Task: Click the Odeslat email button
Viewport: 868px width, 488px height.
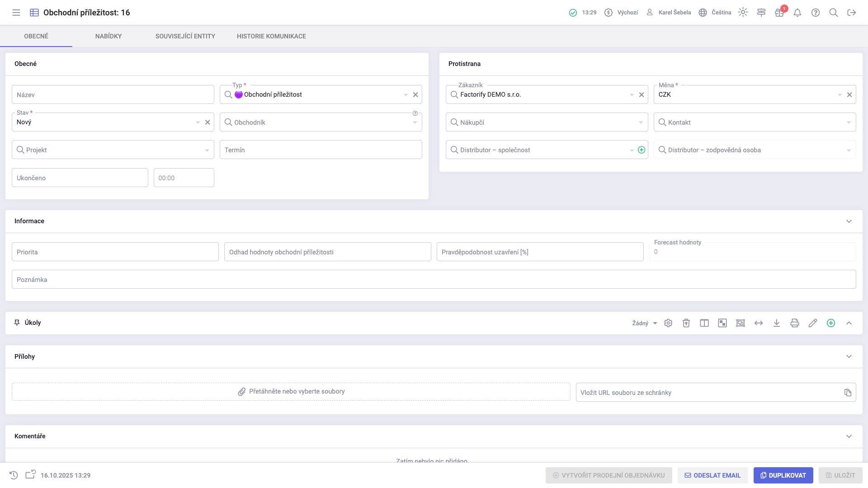Action: [x=712, y=475]
